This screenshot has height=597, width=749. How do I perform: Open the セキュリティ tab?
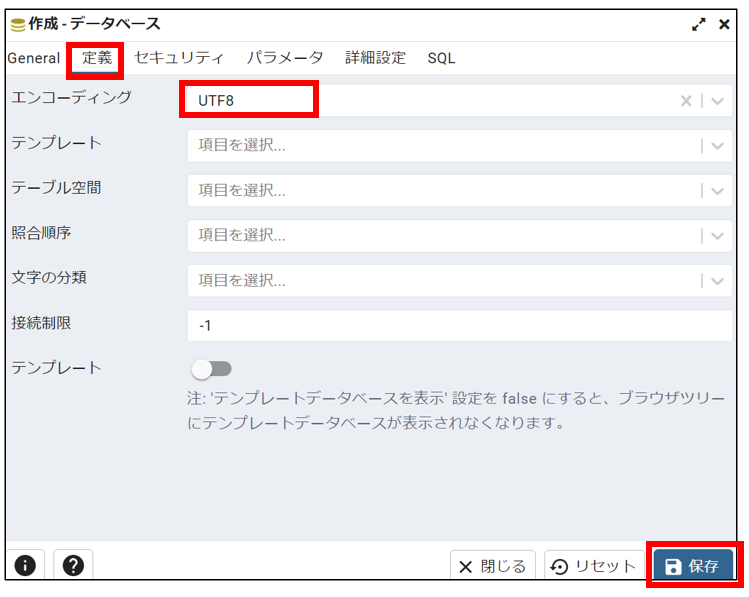point(179,58)
